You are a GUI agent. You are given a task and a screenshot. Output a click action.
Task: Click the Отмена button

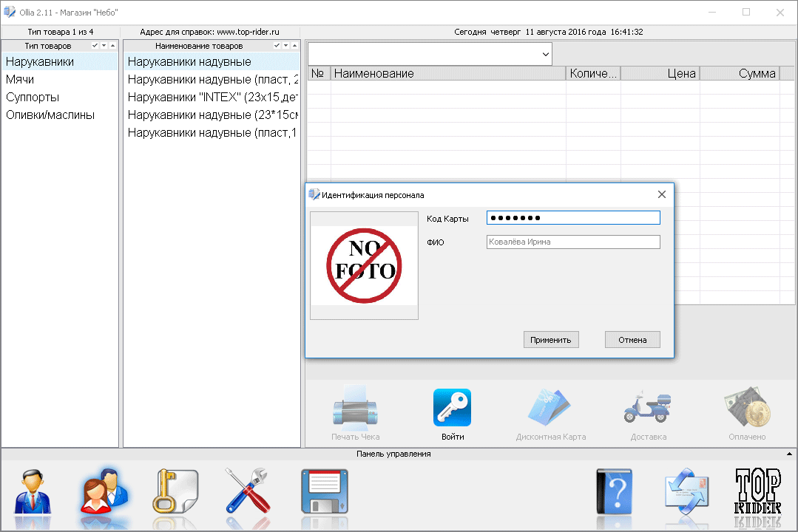[x=632, y=340]
